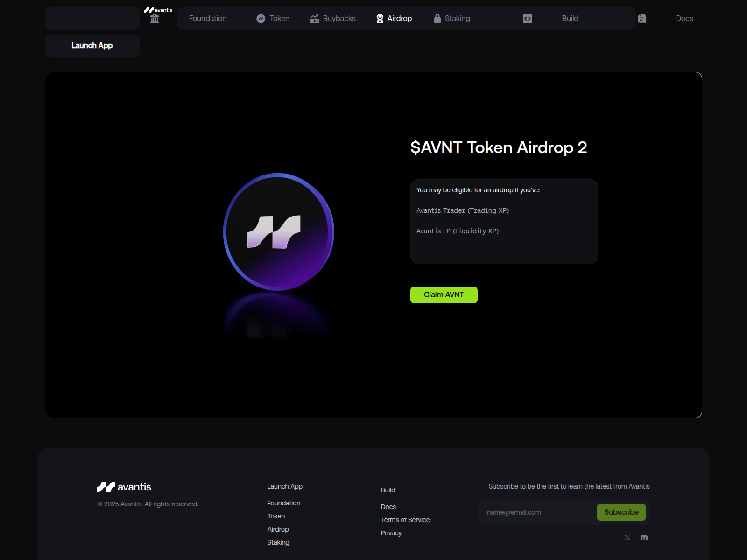747x560 pixels.
Task: Select the Airdrop tab in navigation
Action: (399, 19)
